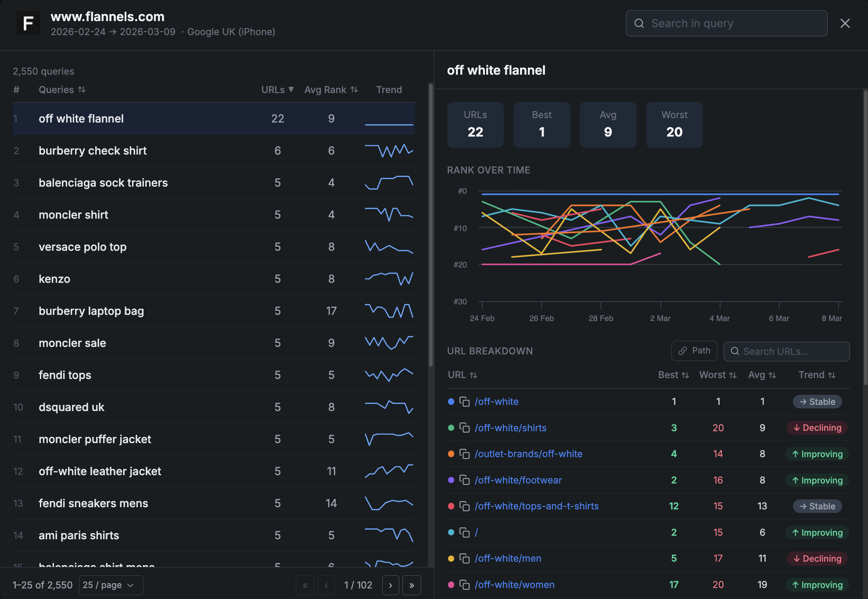Click copy icon next to /off-white/men

pos(464,558)
